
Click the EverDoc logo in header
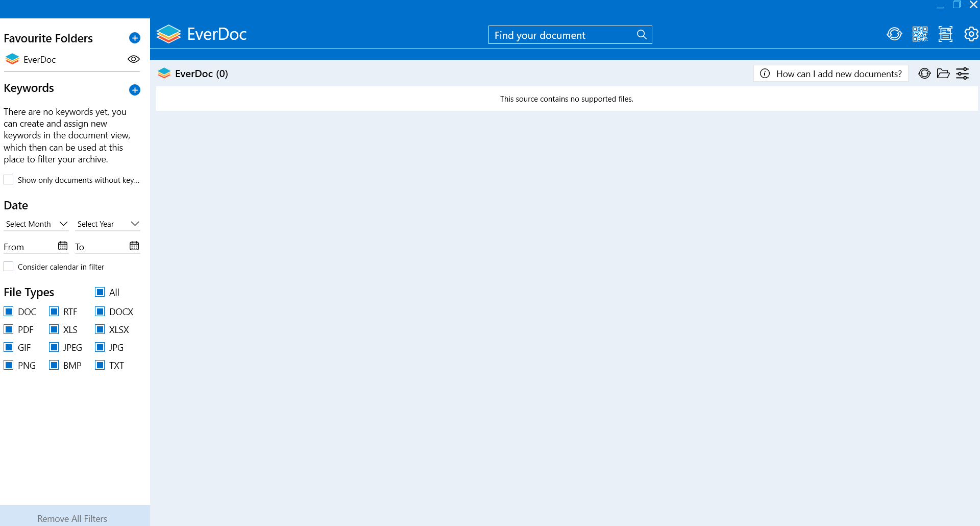tap(169, 34)
